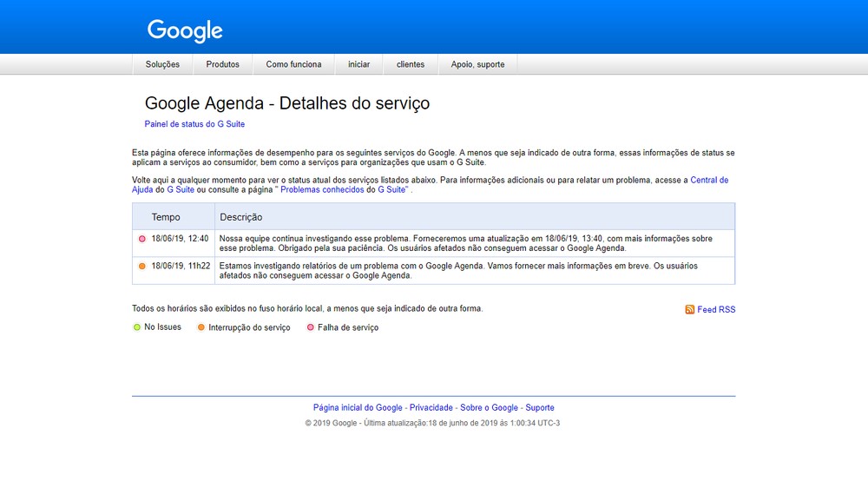The width and height of the screenshot is (868, 488).
Task: Click the Tempo column header
Action: point(166,217)
